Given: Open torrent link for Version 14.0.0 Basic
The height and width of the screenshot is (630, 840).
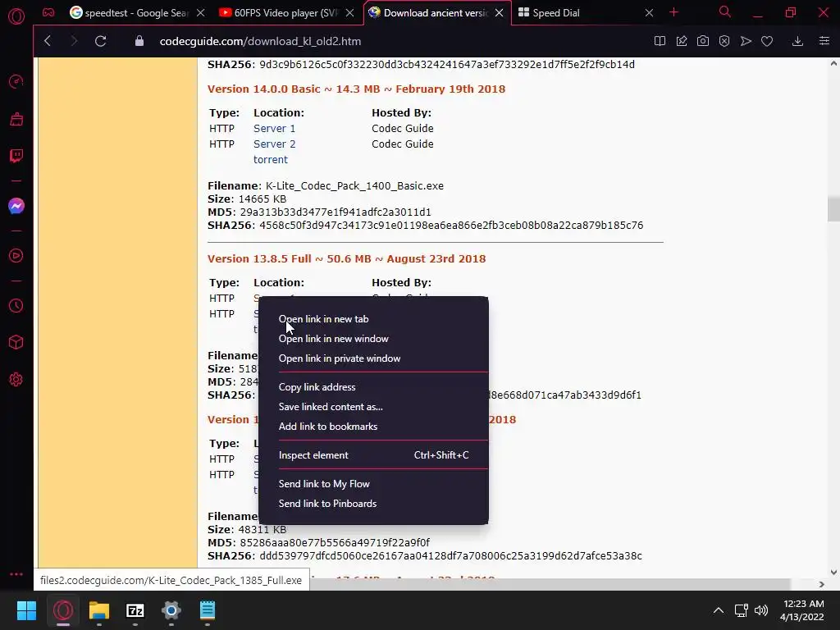Looking at the screenshot, I should 271,160.
